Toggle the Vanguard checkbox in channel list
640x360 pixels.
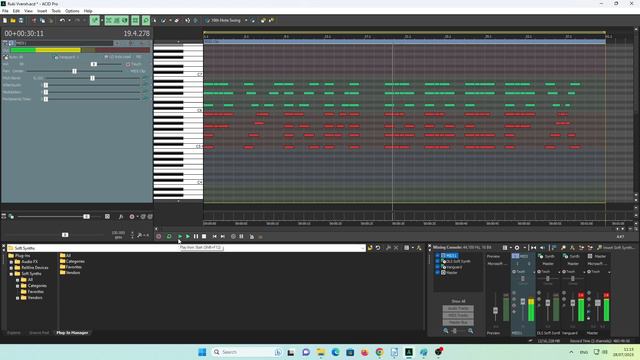pos(437,267)
